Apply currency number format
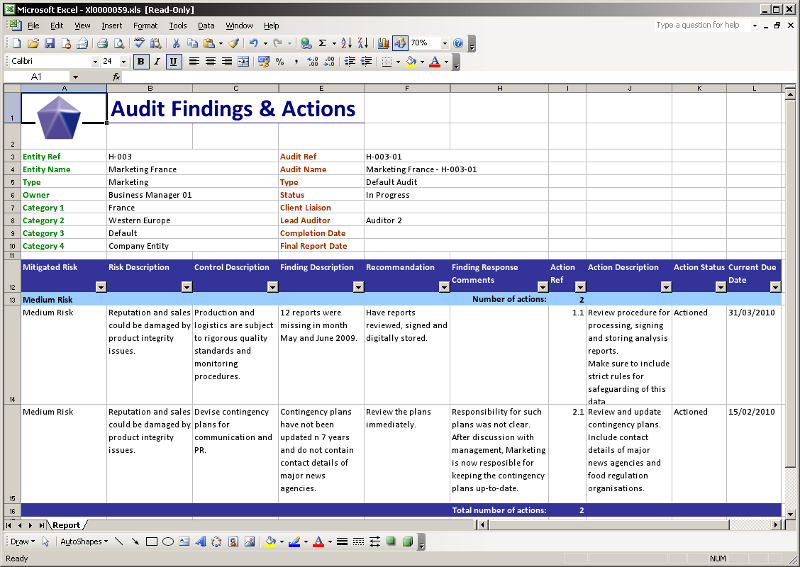Screen dimensions: 800x567 [264, 62]
